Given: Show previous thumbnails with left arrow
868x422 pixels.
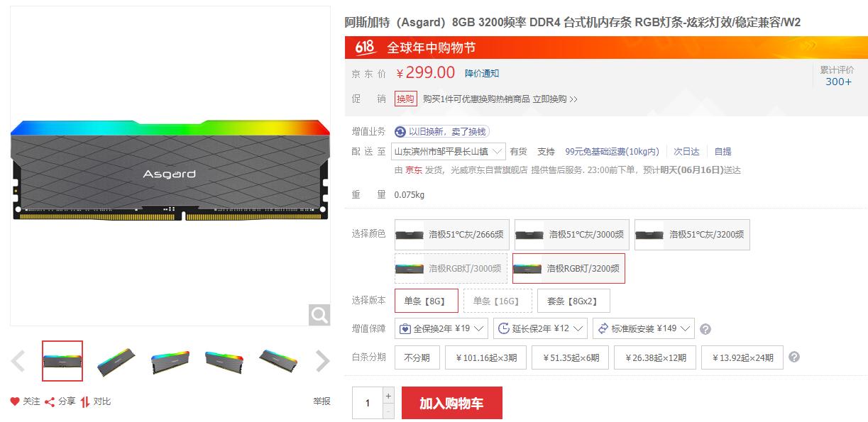Looking at the screenshot, I should [18, 361].
